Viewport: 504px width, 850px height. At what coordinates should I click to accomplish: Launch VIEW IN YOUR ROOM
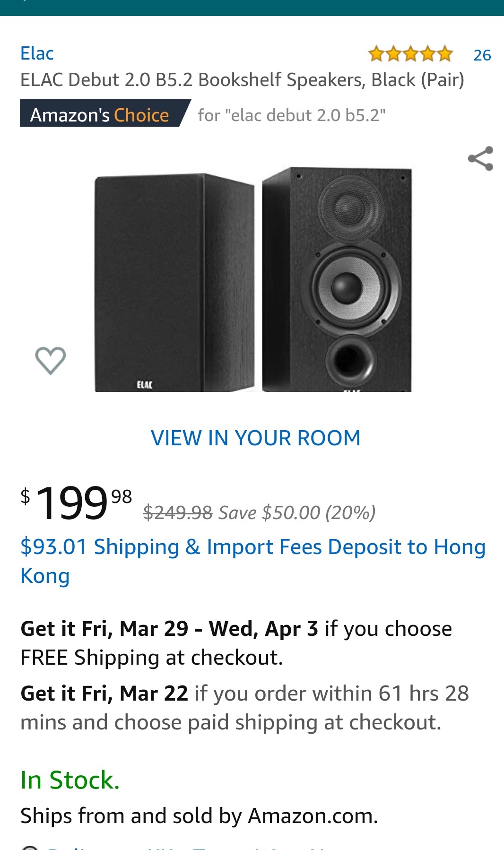255,438
